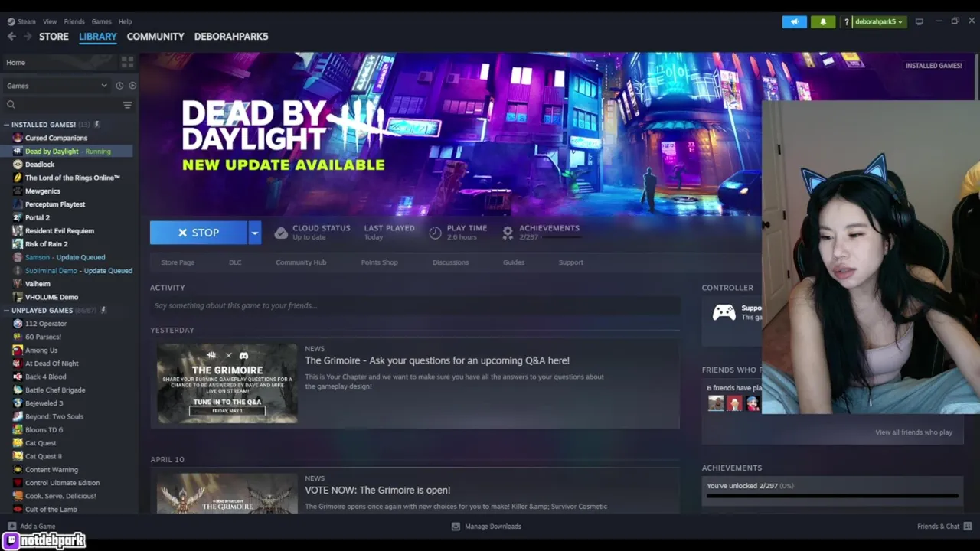This screenshot has height=551, width=980.
Task: Open the DEBORAHPARK5 profile tab
Action: coord(231,36)
